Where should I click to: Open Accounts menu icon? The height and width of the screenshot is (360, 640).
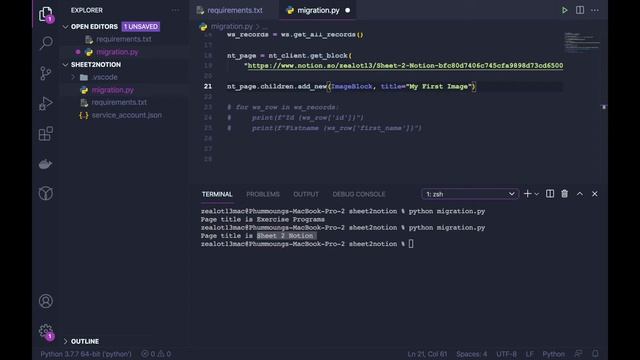coord(46,301)
